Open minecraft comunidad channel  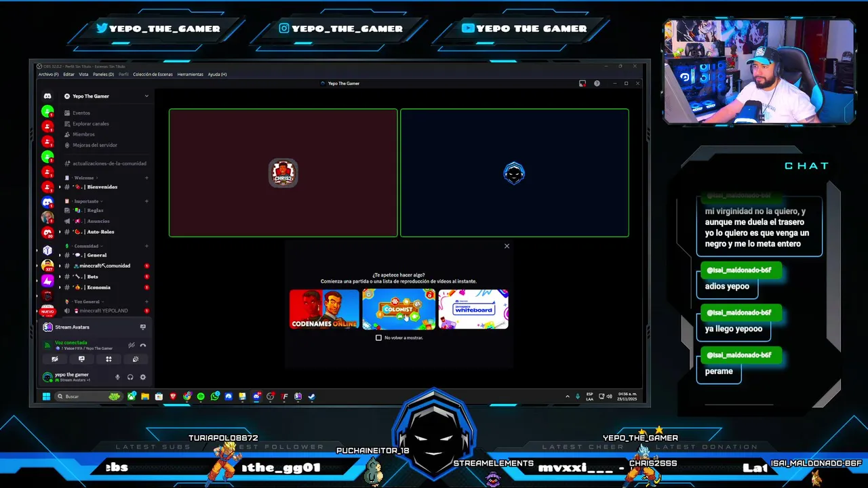click(105, 266)
